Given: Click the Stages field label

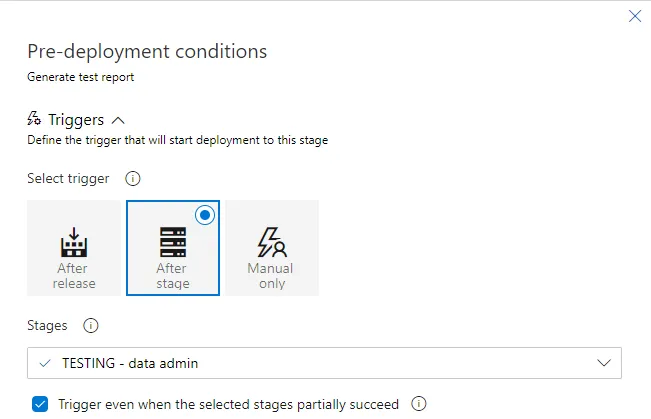Looking at the screenshot, I should (x=47, y=325).
